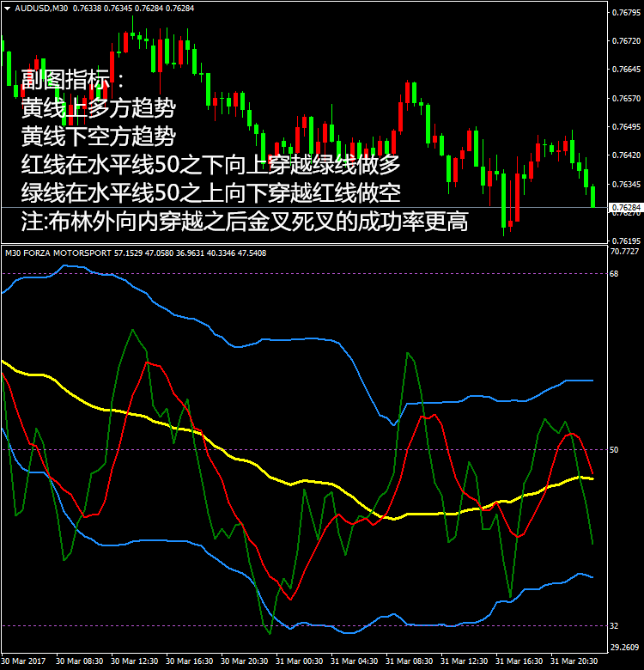Click the 0.76795 price axis label

[x=626, y=13]
